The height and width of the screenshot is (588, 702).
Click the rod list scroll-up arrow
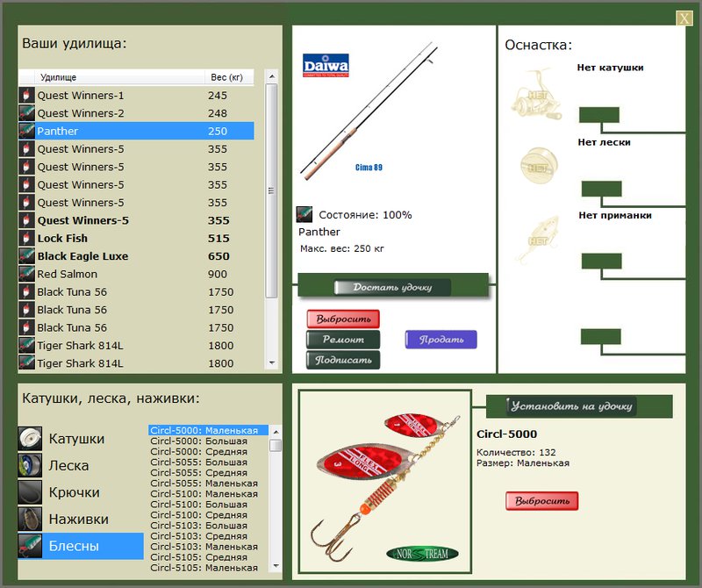[x=271, y=76]
